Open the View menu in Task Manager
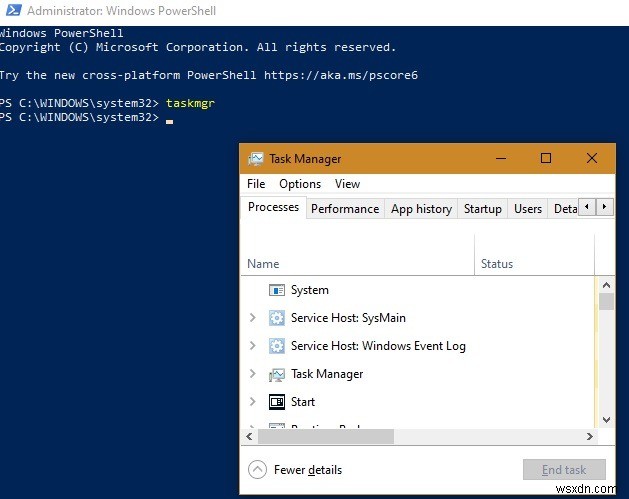This screenshot has width=629, height=499. tap(347, 184)
